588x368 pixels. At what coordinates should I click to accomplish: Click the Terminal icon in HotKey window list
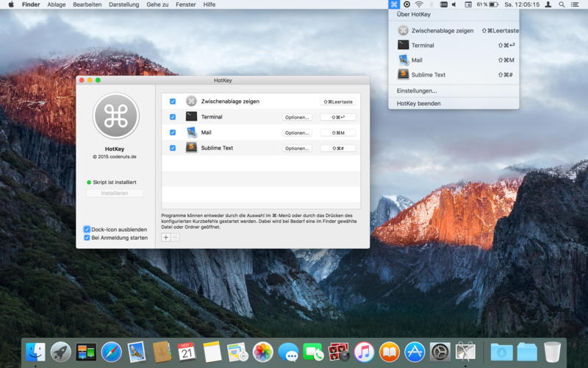tap(191, 116)
